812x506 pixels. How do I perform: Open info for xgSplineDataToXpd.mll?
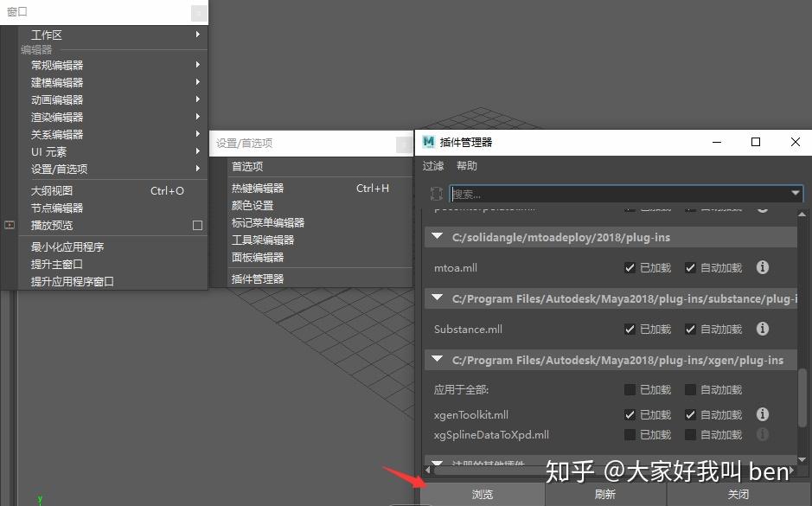(x=762, y=434)
